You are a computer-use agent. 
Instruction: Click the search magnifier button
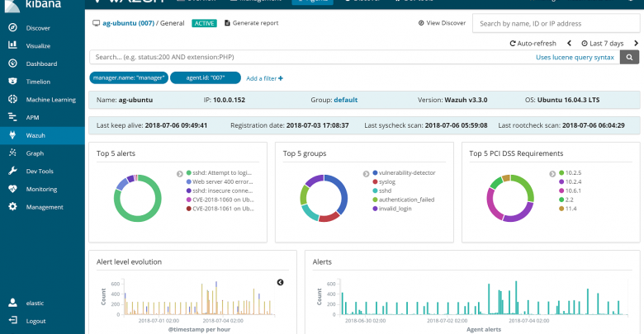pos(630,58)
